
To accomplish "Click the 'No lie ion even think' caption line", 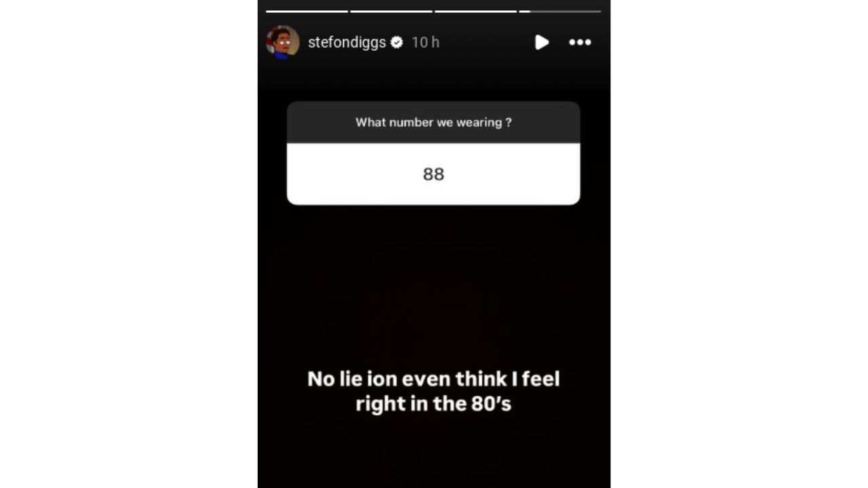I will point(433,378).
